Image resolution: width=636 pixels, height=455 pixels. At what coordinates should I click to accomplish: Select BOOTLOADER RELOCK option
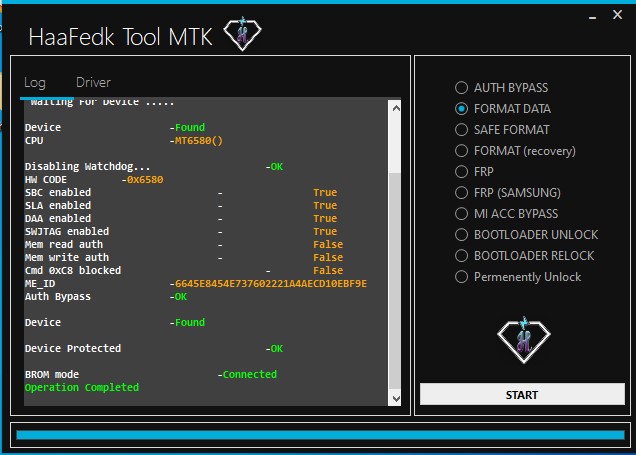tap(524, 256)
